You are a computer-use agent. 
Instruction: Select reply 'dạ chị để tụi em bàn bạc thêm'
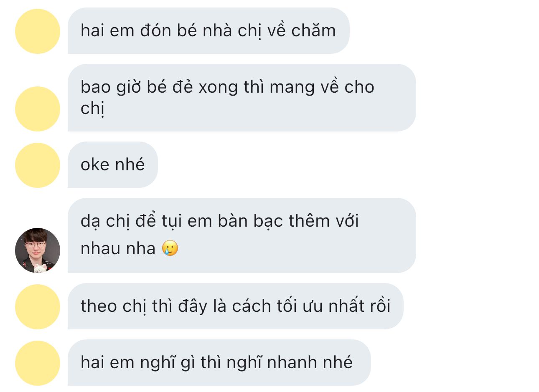pyautogui.click(x=242, y=235)
